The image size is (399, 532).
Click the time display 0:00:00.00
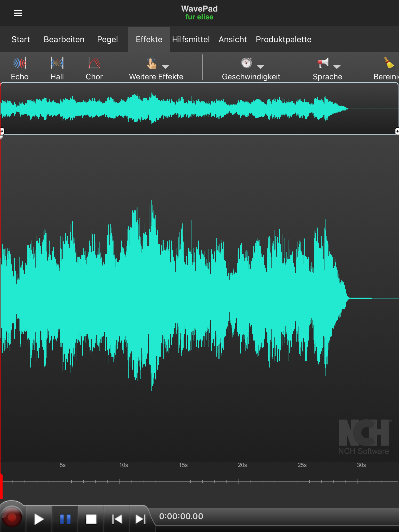[x=181, y=516]
